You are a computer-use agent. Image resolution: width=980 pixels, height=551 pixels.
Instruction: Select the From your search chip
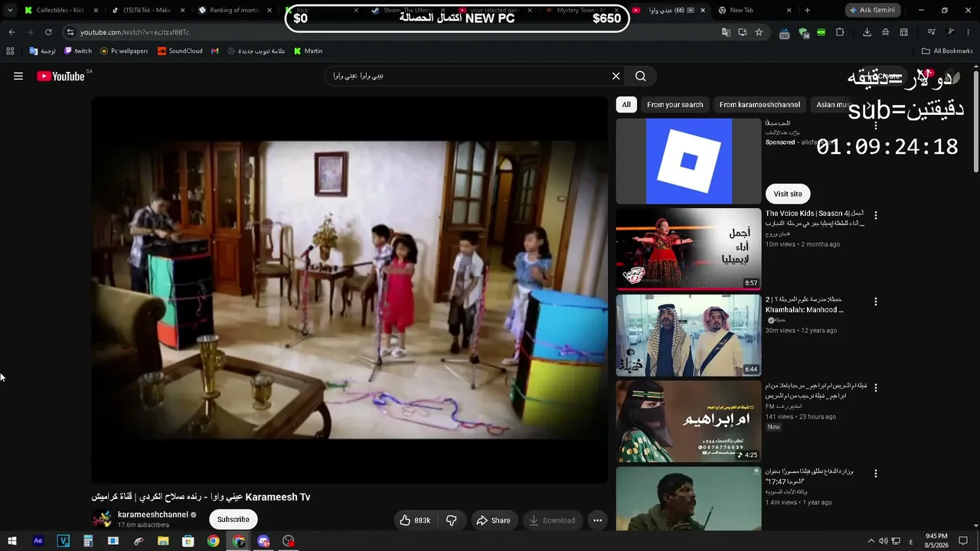pos(675,105)
